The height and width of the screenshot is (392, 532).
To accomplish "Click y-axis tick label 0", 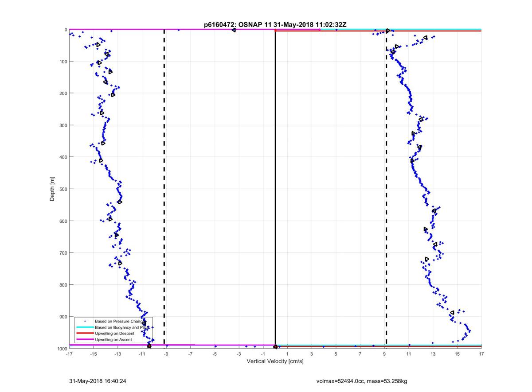I will point(66,29).
